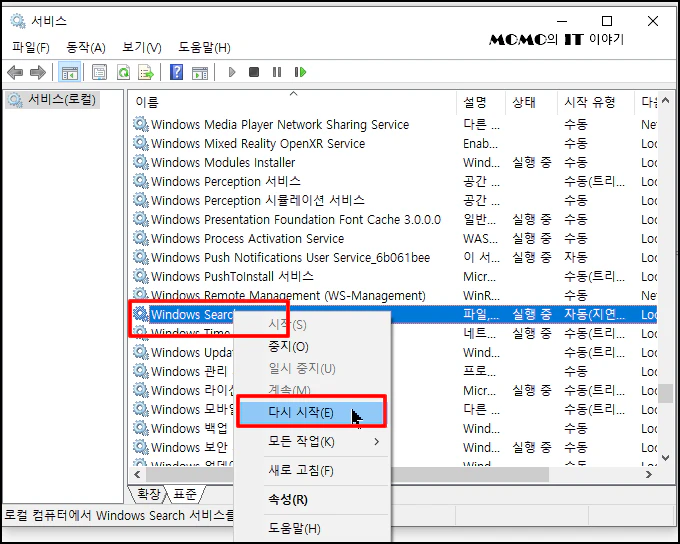The width and height of the screenshot is (680, 544).
Task: Choose 중지(O) in the context menu
Action: [x=312, y=347]
